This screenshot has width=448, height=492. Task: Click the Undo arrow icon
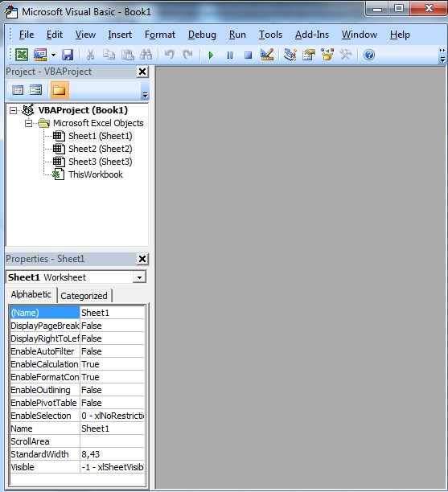coord(169,55)
